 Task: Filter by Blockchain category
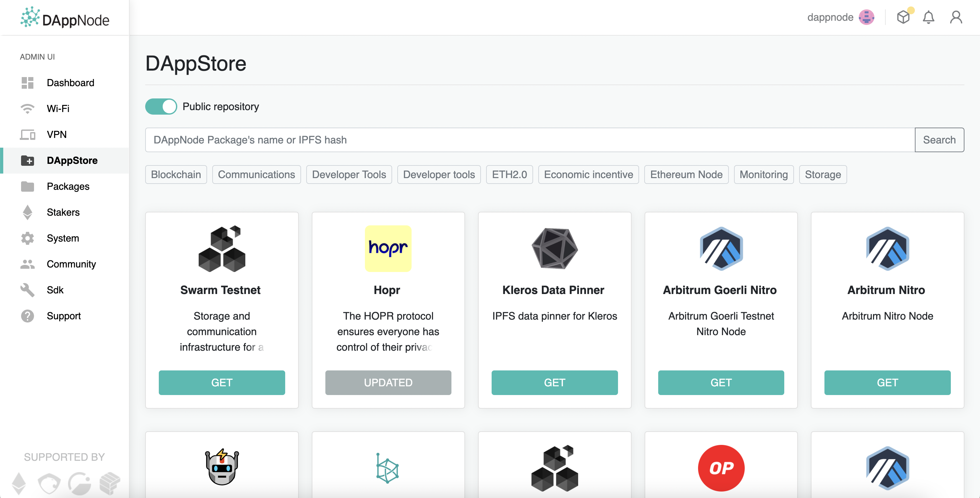176,175
